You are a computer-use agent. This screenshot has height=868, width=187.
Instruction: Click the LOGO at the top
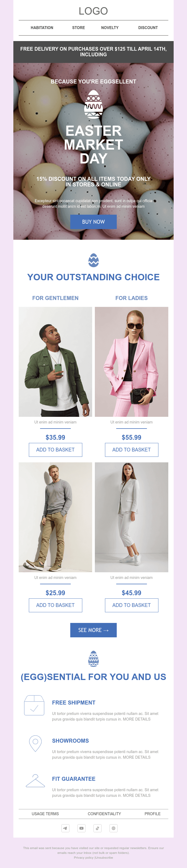click(x=93, y=11)
